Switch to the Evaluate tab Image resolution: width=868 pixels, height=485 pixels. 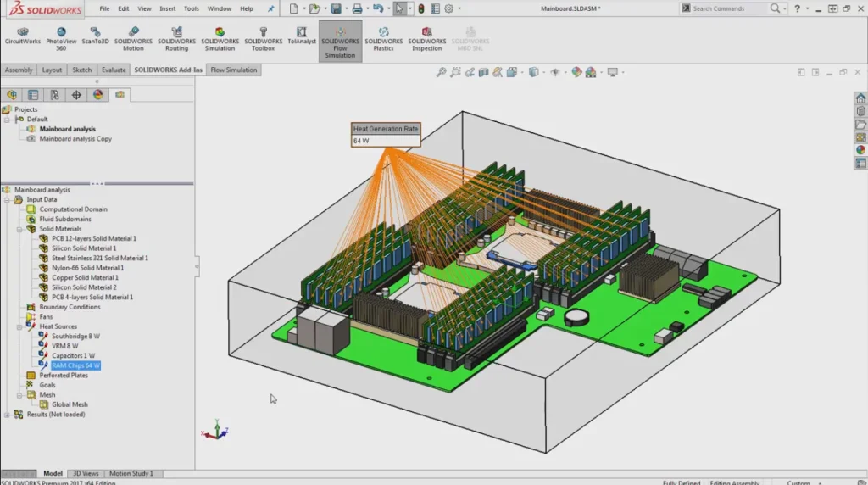point(114,70)
